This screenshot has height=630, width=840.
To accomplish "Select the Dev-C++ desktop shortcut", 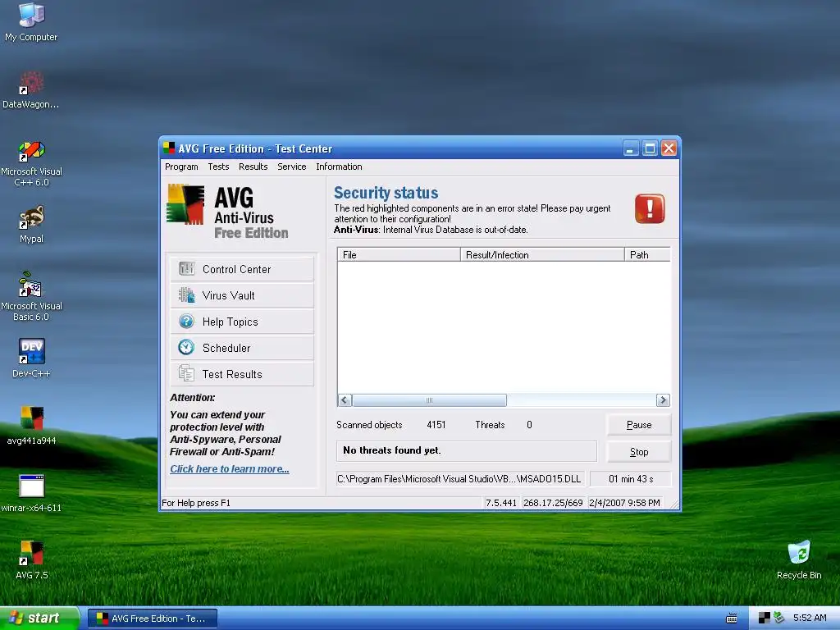I will [31, 358].
